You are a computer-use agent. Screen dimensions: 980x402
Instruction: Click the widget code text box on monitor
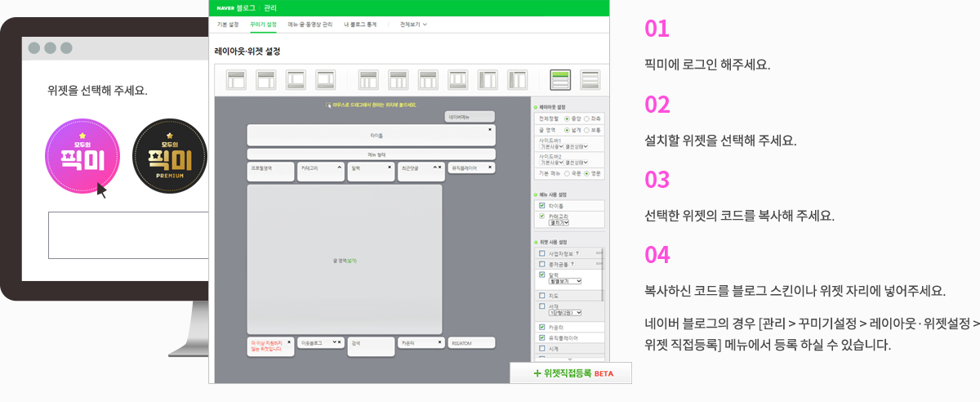click(x=128, y=234)
